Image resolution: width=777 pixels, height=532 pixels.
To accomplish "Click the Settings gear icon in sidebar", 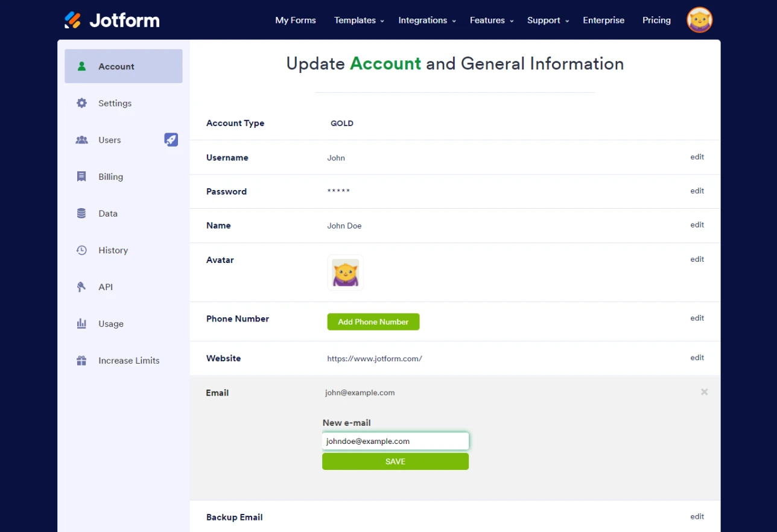I will tap(81, 103).
